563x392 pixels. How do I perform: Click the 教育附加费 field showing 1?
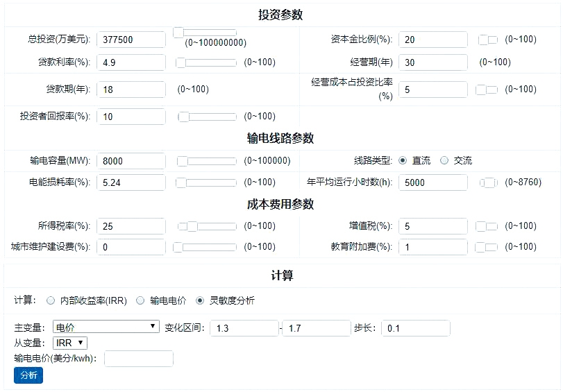(x=433, y=247)
